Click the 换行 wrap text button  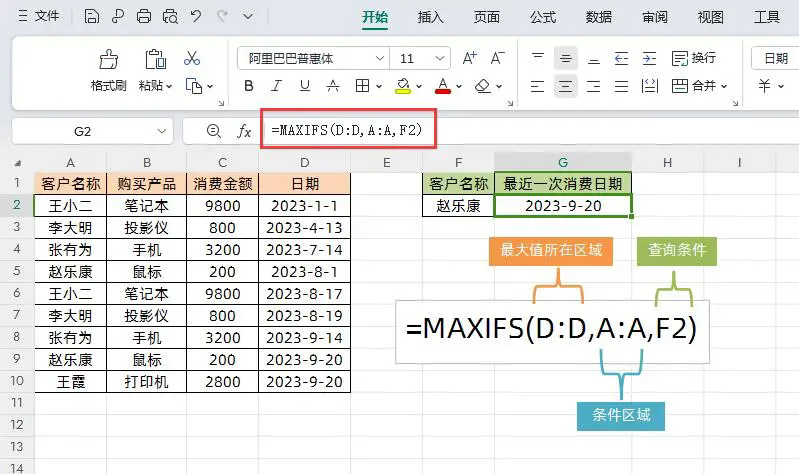[x=694, y=58]
